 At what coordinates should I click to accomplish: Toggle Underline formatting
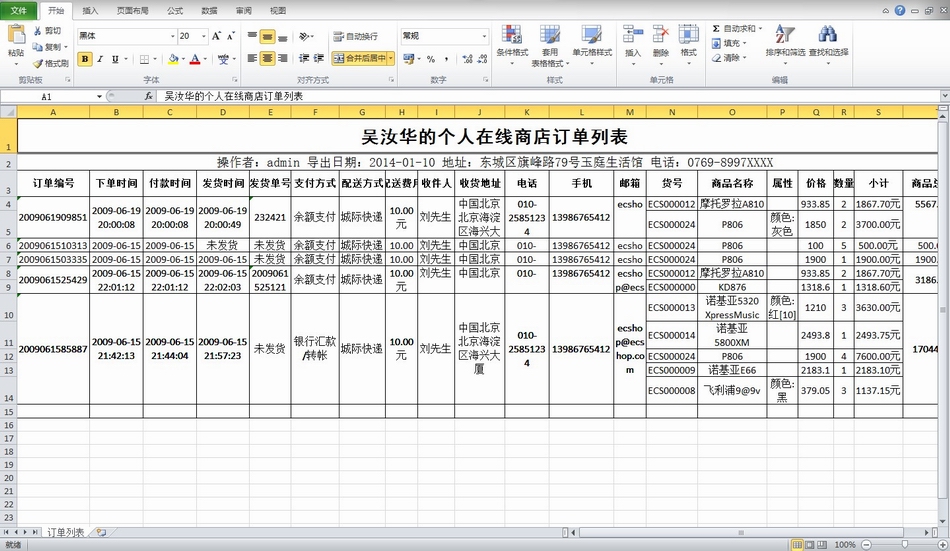(115, 59)
